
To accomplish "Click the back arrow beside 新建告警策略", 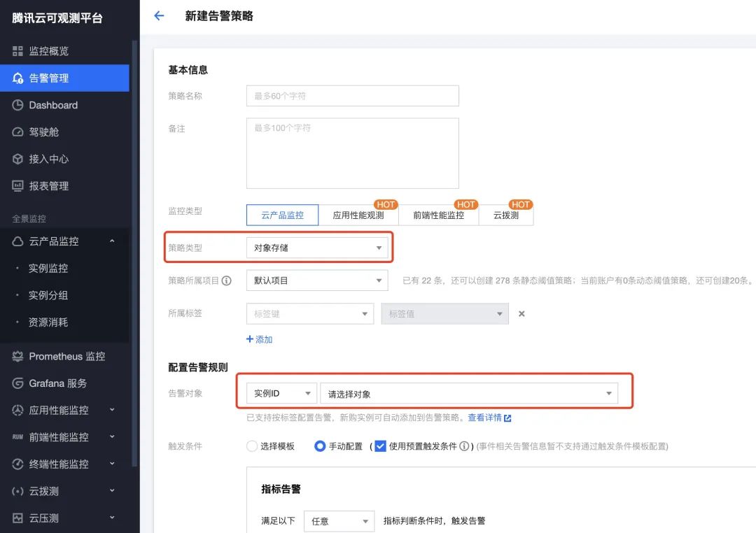I will click(159, 16).
